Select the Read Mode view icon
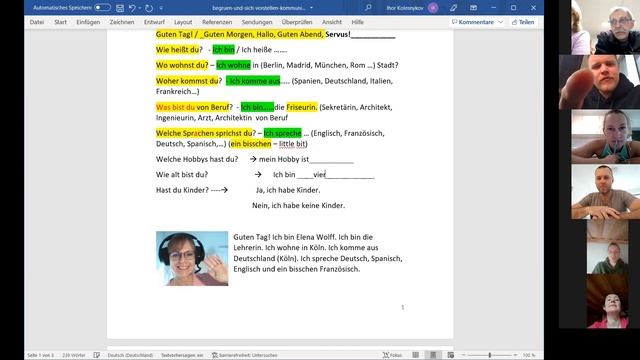640x360 pixels. pyautogui.click(x=416, y=355)
